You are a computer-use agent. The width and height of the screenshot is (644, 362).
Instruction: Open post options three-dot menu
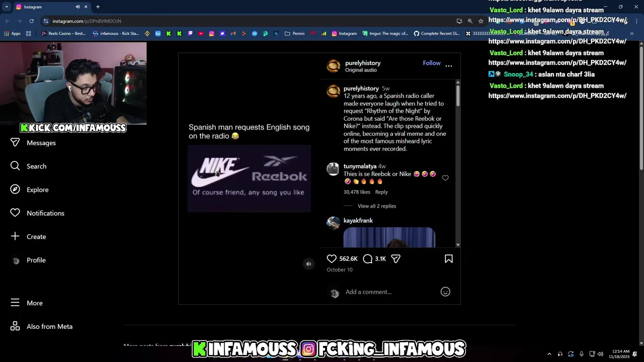449,66
